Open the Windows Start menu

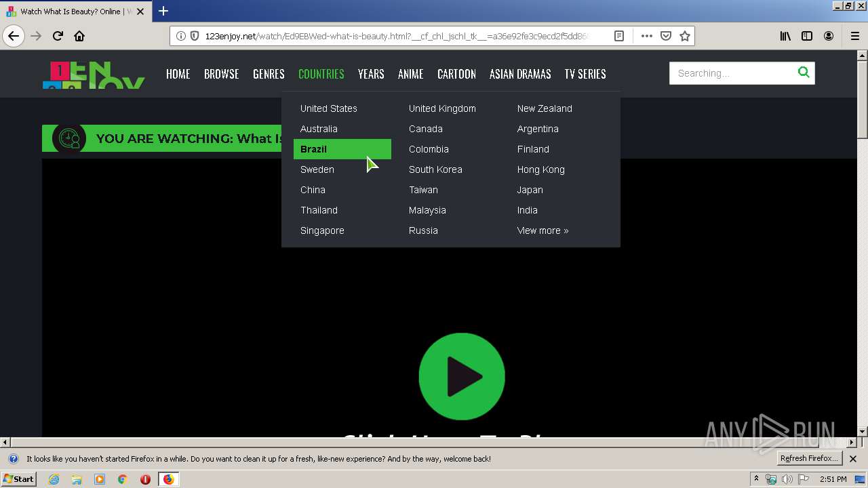coord(19,479)
